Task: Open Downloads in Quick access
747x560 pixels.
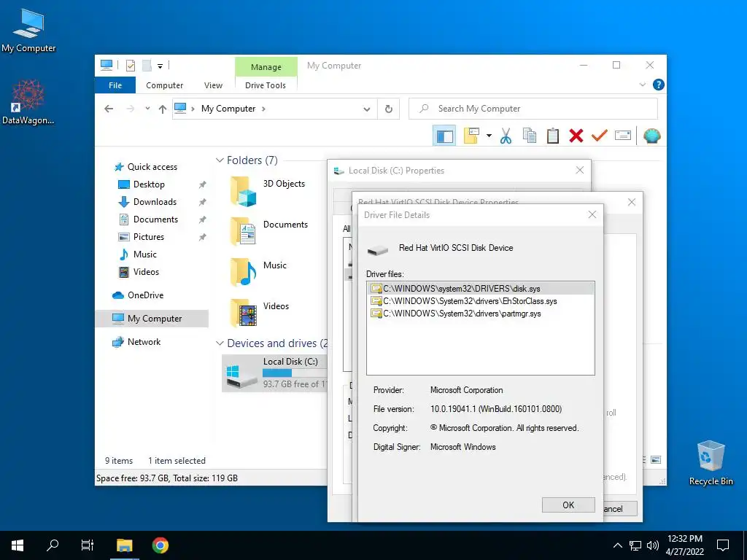Action: click(155, 202)
